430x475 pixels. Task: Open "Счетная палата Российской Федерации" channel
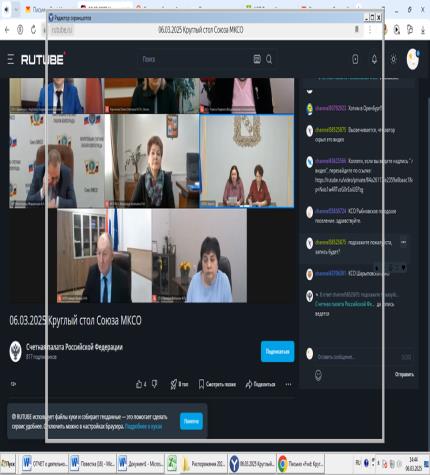click(x=74, y=347)
